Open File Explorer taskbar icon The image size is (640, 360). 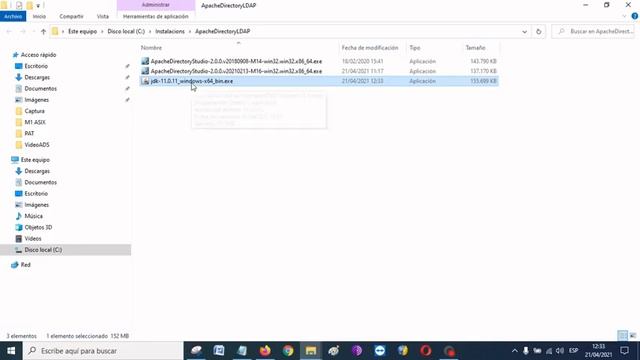pyautogui.click(x=311, y=351)
